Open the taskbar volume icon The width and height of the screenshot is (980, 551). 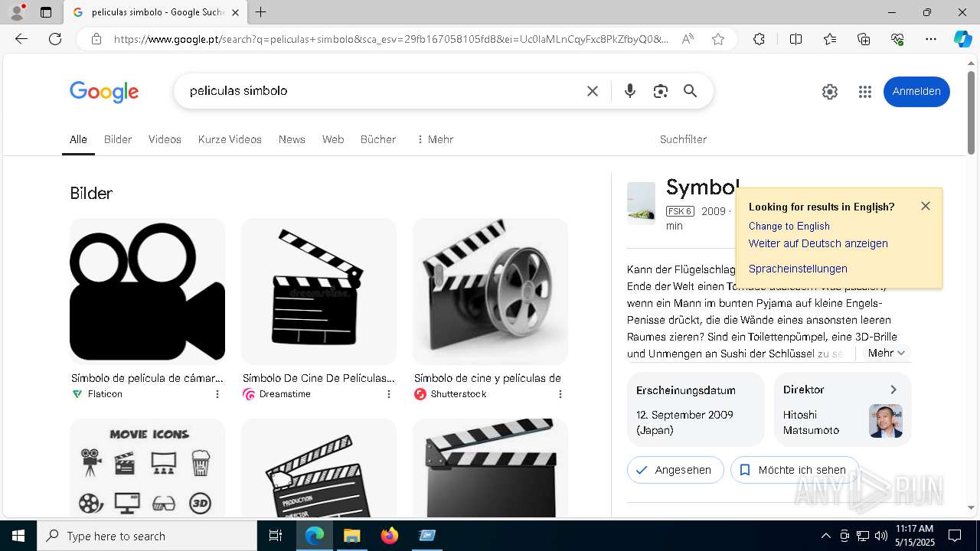pos(881,536)
